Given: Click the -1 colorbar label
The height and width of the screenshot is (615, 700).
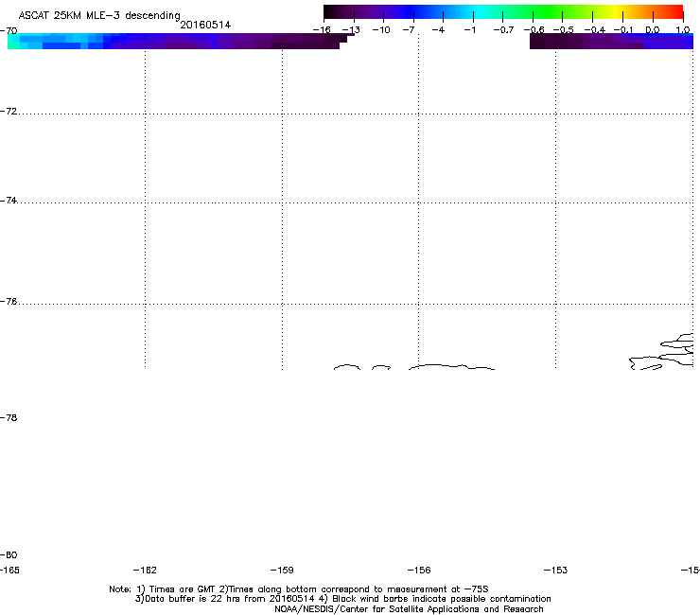Looking at the screenshot, I should 469,30.
